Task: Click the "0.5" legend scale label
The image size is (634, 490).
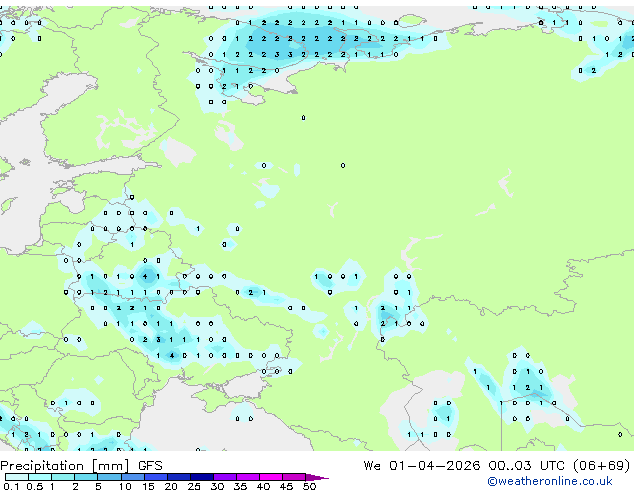Action: point(35,486)
